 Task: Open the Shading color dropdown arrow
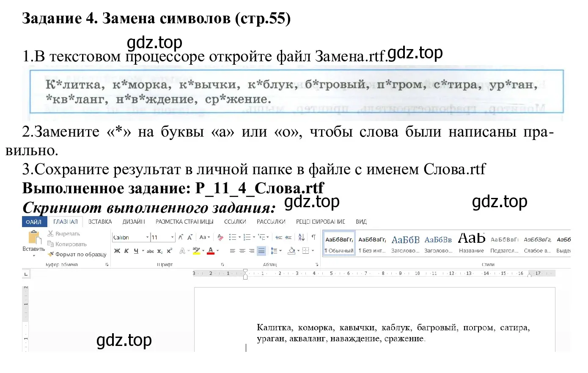point(298,251)
